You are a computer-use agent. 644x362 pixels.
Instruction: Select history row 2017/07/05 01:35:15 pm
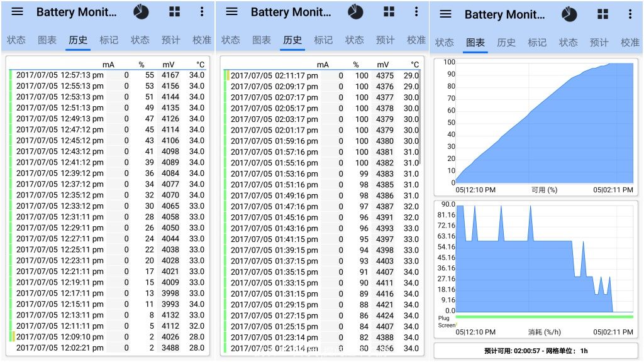322,271
